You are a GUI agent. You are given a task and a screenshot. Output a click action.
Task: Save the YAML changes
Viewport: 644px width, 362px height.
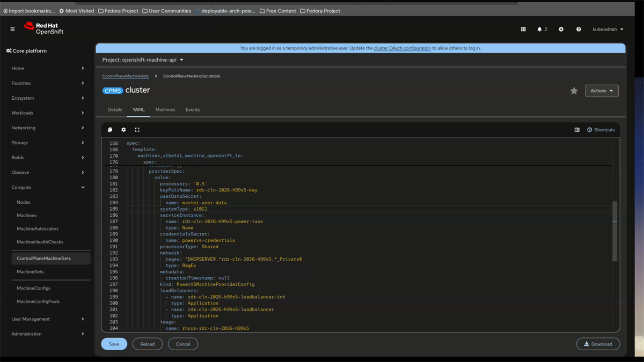[114, 344]
